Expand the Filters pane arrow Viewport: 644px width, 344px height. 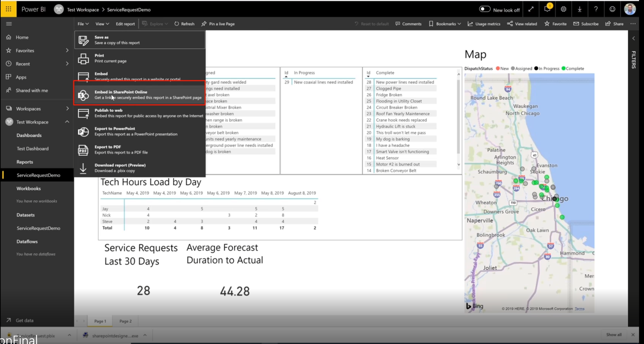[x=633, y=38]
